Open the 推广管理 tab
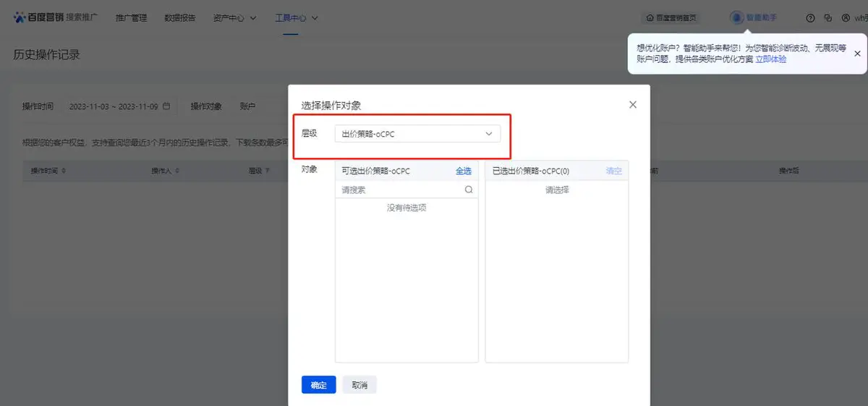Screen dimensions: 868x406 point(131,17)
